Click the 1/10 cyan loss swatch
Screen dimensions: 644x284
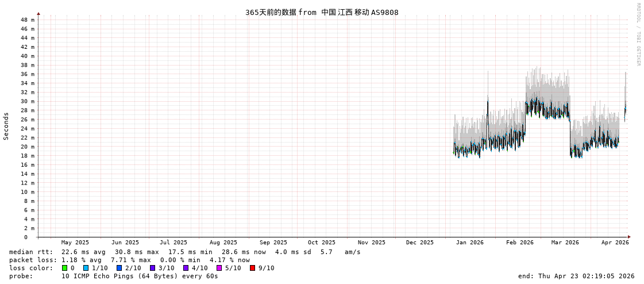(86, 268)
